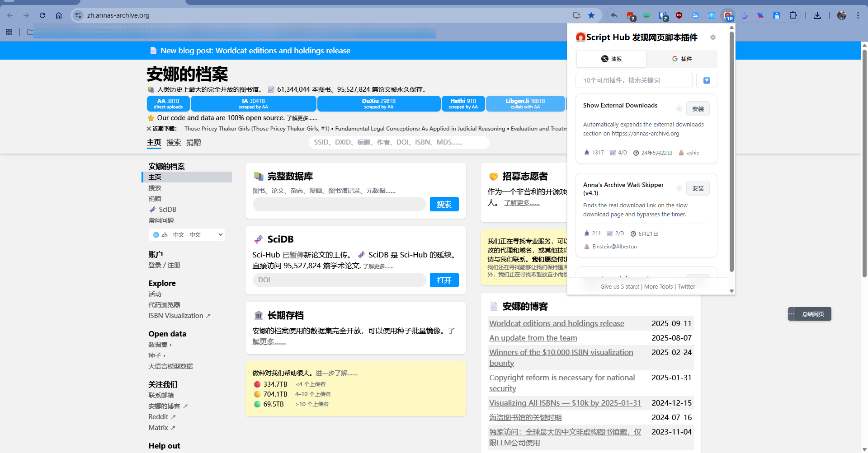The image size is (868, 453).
Task: Select the 搜索 tab in site navigation
Action: [x=174, y=143]
